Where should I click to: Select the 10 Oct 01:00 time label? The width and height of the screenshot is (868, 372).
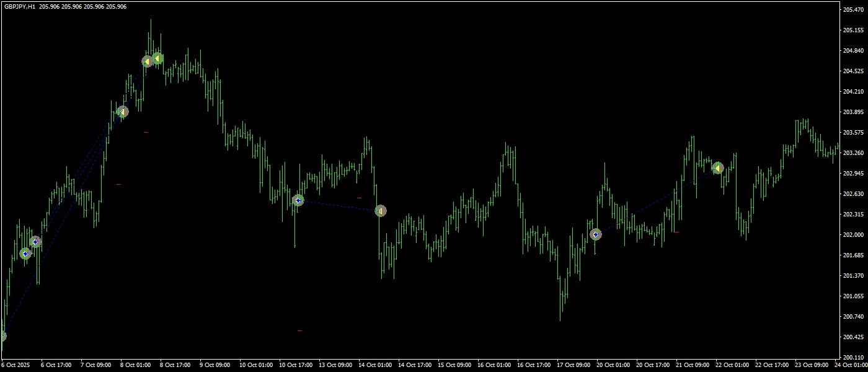pos(255,365)
